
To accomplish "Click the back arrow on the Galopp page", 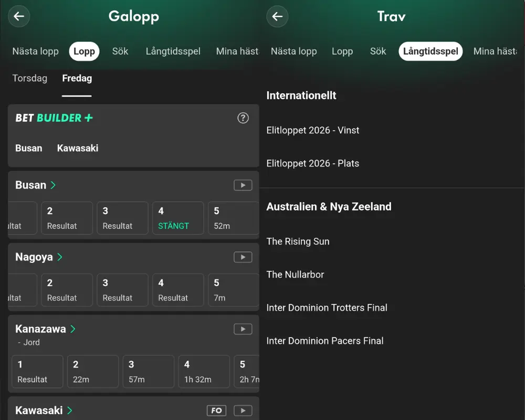I will point(19,16).
